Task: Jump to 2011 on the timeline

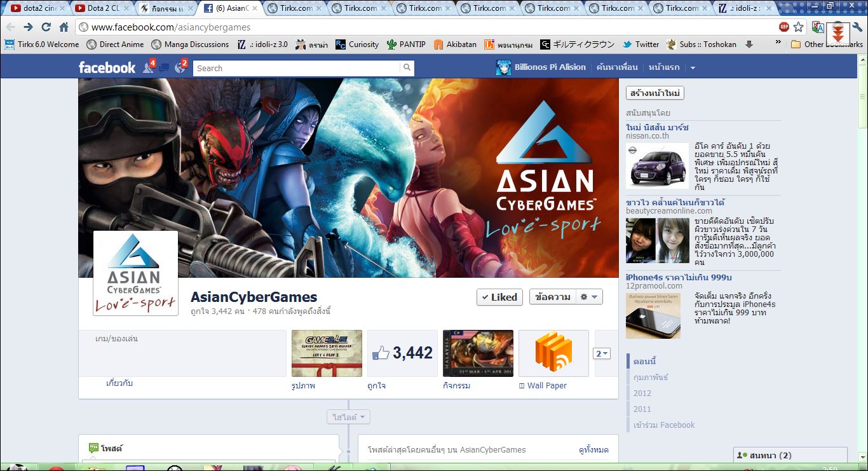Action: click(x=642, y=409)
